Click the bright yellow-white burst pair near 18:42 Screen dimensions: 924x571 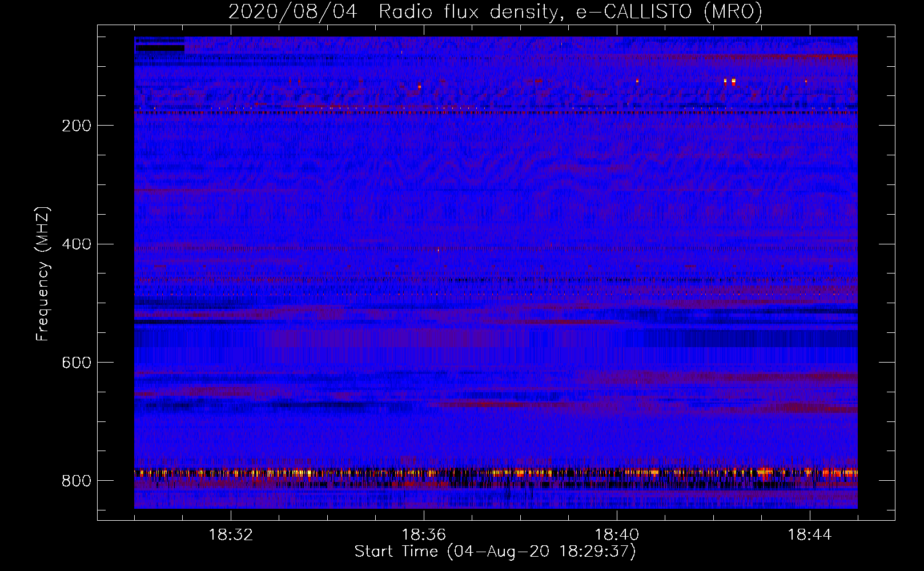coord(729,82)
